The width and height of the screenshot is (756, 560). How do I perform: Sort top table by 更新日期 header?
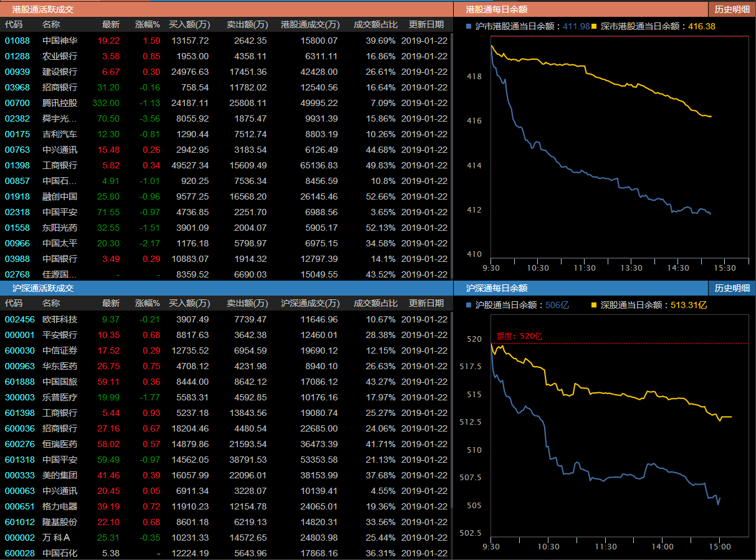426,24
